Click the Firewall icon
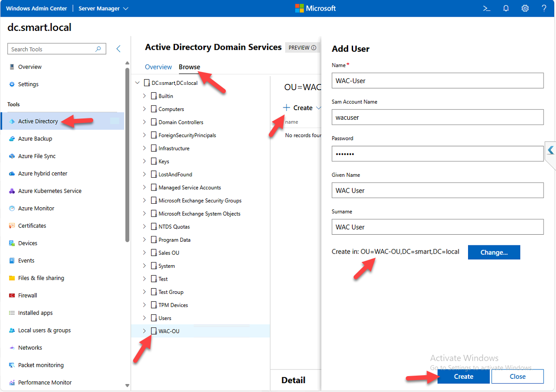The height and width of the screenshot is (392, 556). (x=12, y=295)
